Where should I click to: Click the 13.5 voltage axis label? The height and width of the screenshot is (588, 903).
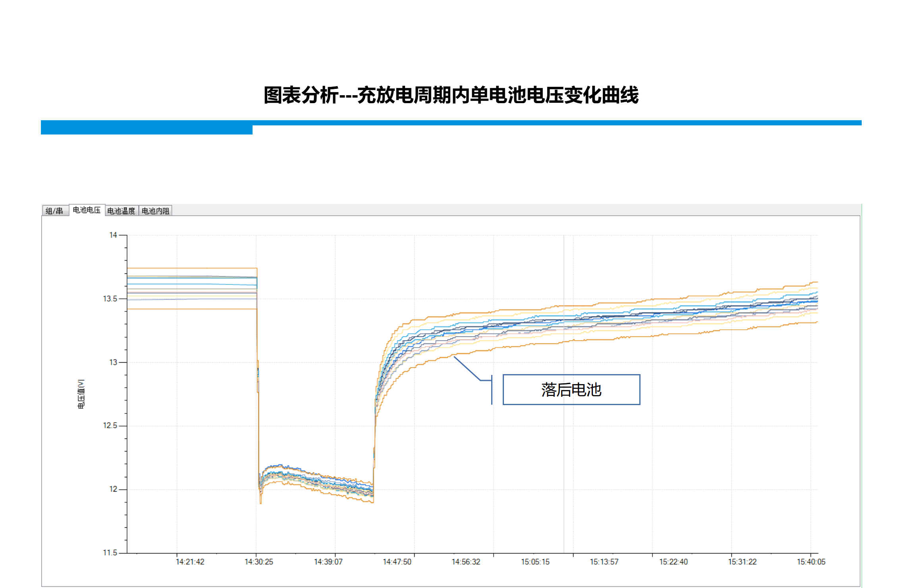(x=110, y=299)
